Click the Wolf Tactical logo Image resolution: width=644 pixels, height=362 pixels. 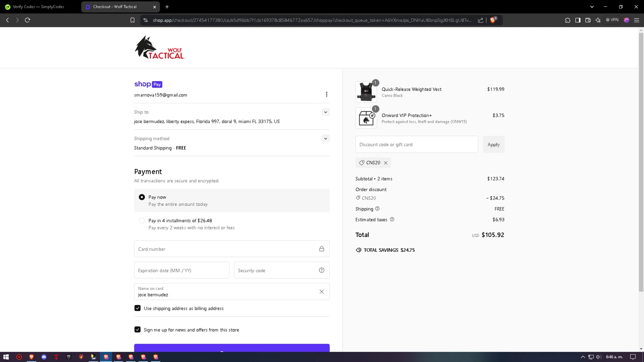(160, 48)
